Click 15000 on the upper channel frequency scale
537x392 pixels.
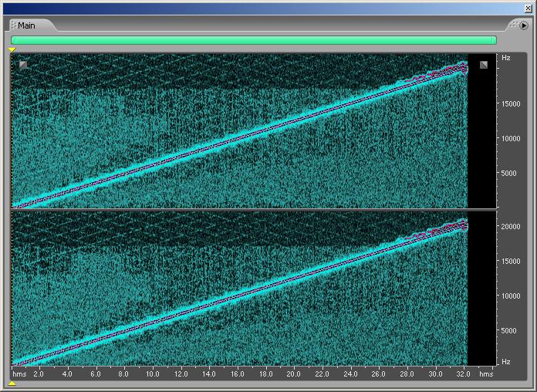(x=511, y=103)
